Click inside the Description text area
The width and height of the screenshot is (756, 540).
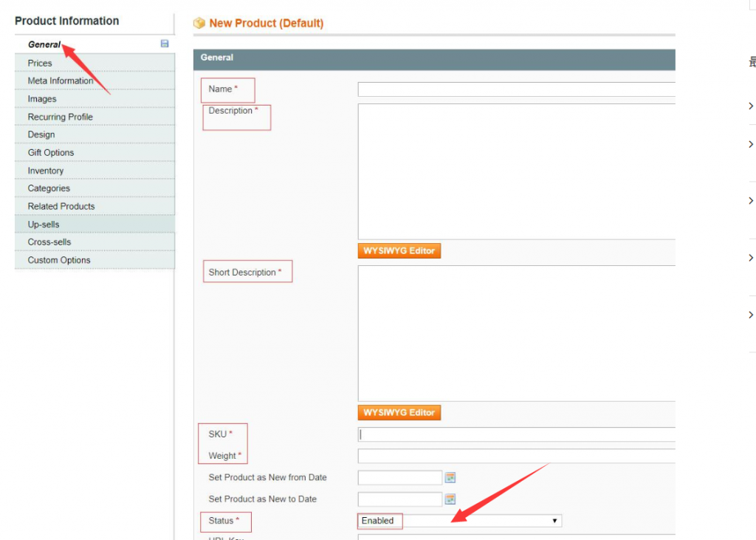tap(517, 171)
